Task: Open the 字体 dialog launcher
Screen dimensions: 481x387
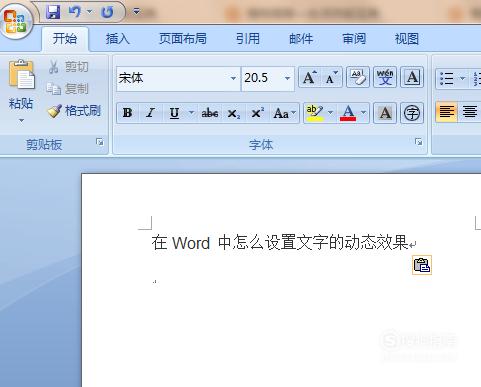Action: [x=419, y=142]
